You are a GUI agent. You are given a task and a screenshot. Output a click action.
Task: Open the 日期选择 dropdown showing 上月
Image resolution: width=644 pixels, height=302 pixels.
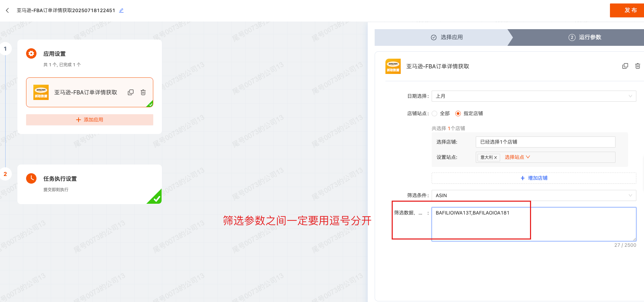tap(534, 96)
